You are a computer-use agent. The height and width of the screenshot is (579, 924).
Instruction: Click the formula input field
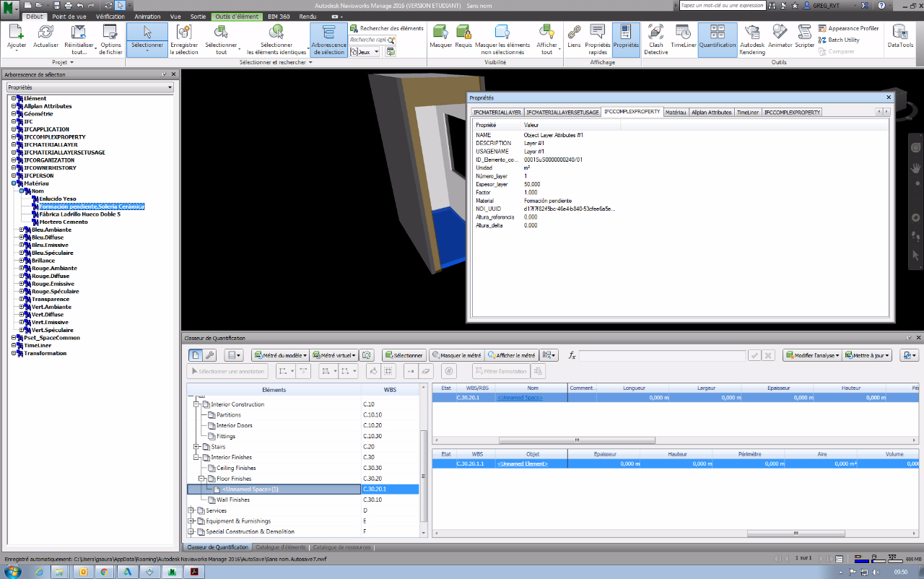(x=662, y=355)
